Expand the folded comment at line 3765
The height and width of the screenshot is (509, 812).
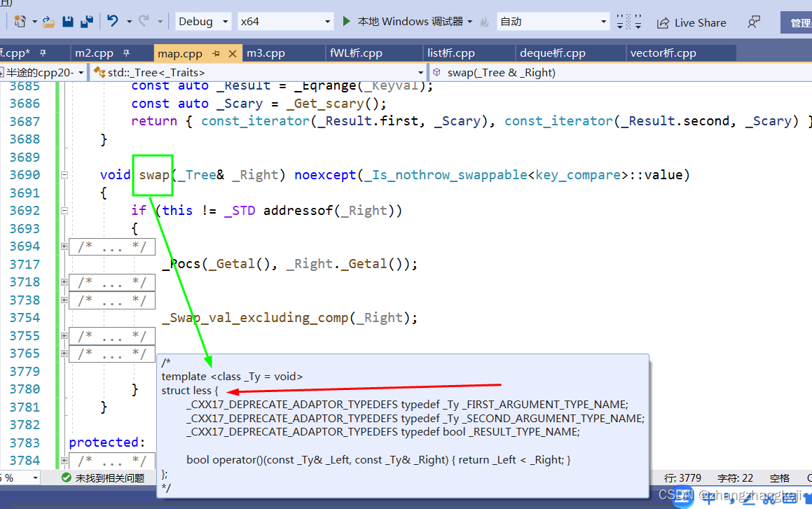click(64, 354)
